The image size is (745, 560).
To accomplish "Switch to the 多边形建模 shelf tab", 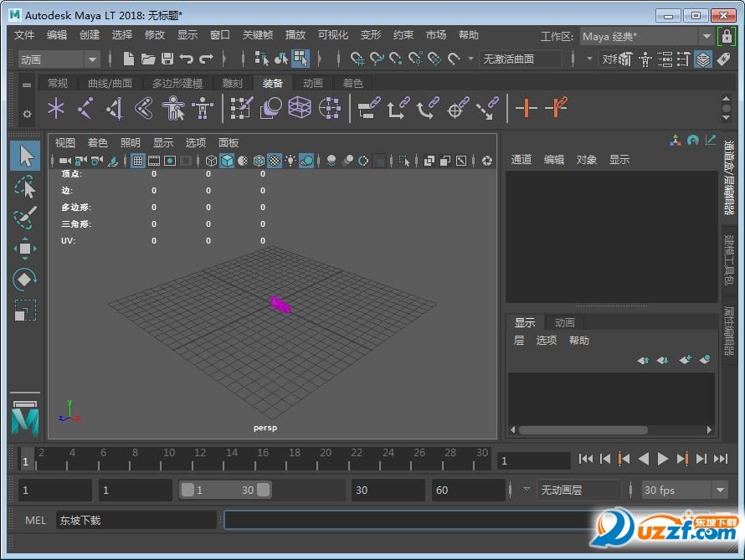I will click(177, 84).
